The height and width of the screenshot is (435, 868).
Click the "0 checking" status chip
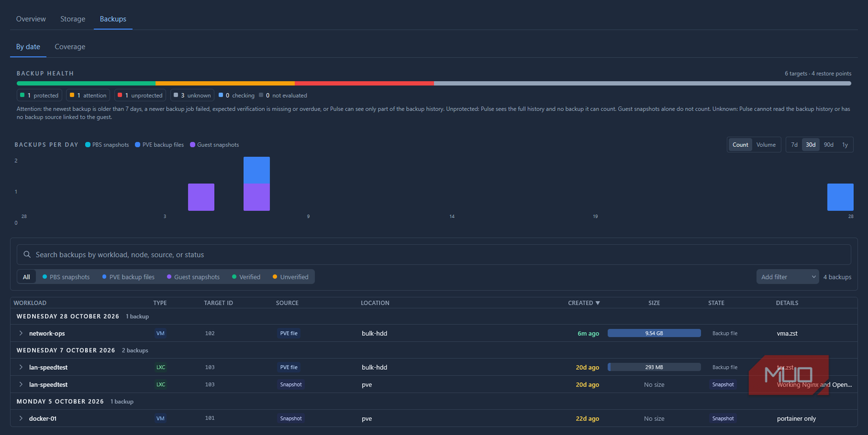[x=236, y=95]
